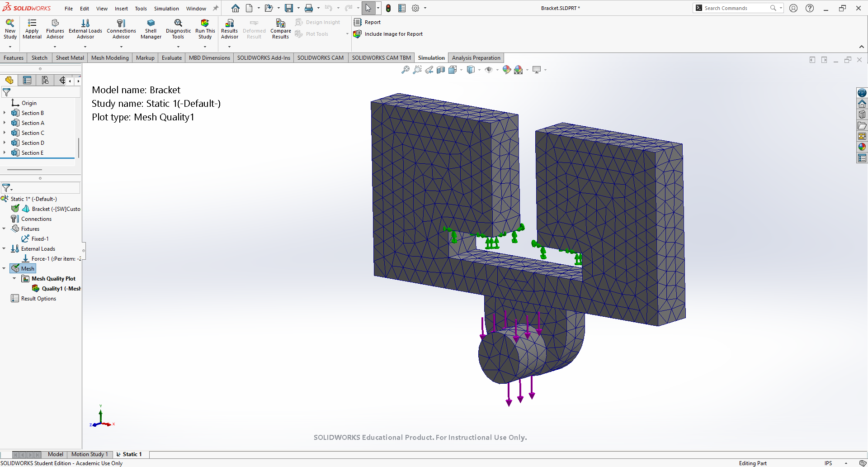This screenshot has width=868, height=467.
Task: Switch to Evaluate tab
Action: 172,58
